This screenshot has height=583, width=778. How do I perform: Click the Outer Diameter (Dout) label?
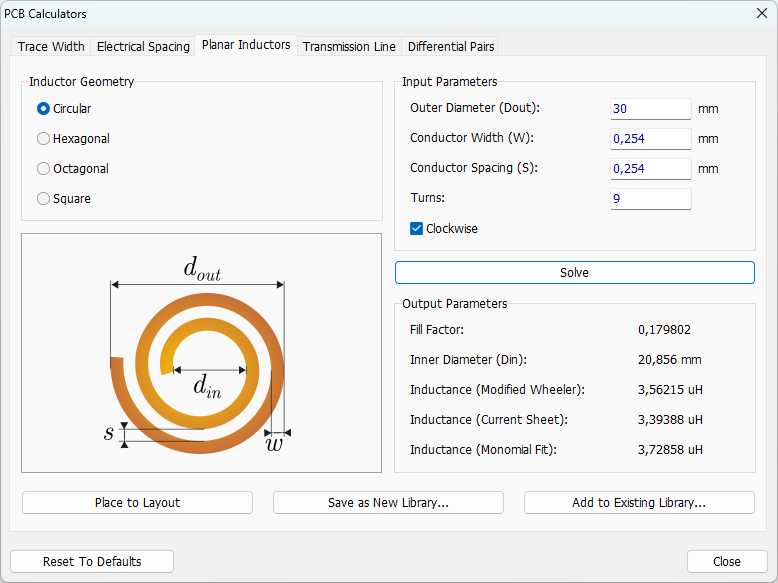[x=475, y=108]
